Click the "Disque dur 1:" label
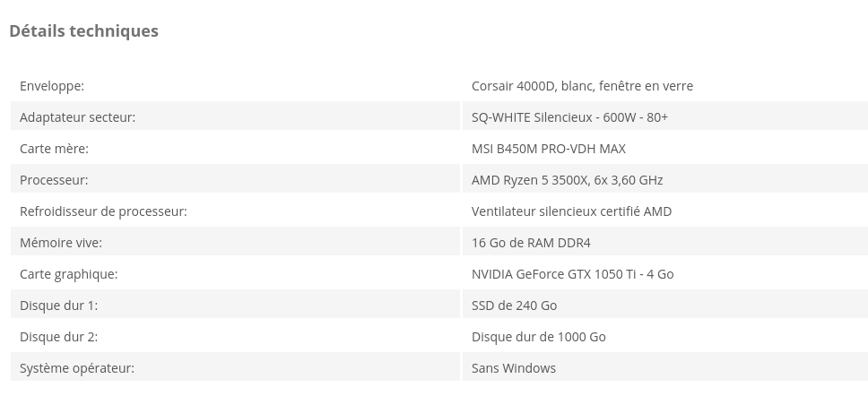Screen dimensions: 868x396 [x=58, y=306]
